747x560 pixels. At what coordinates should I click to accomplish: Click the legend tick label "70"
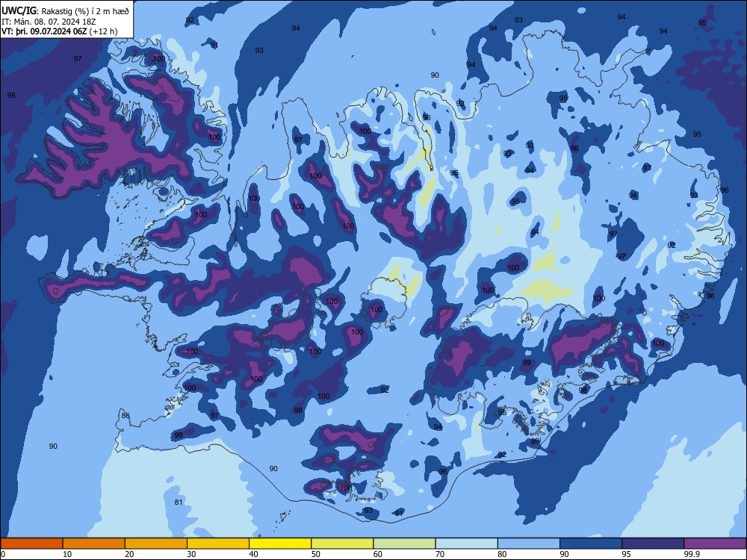440,554
